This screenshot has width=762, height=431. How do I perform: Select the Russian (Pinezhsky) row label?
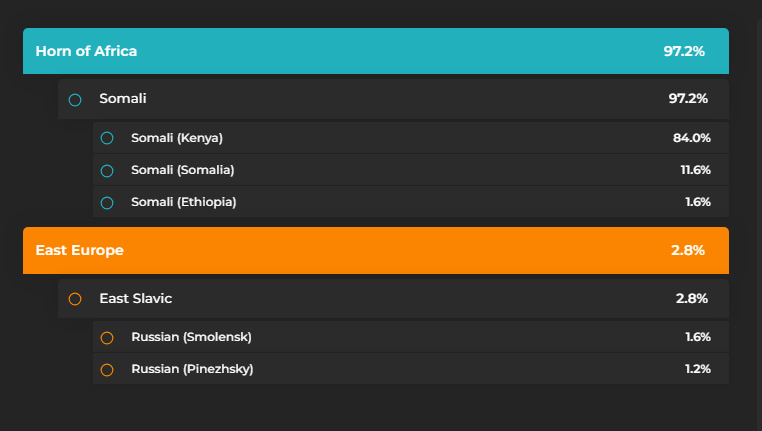[x=192, y=369]
